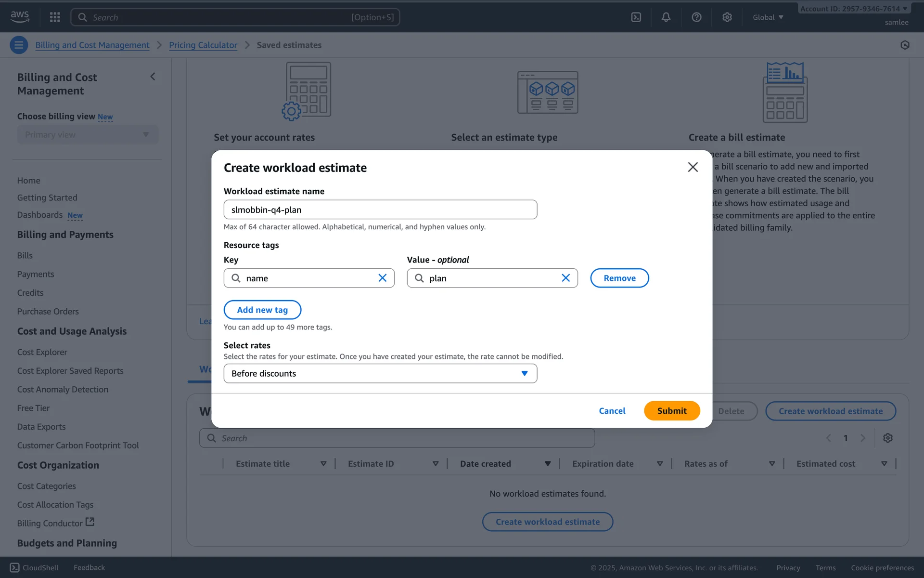924x578 pixels.
Task: Open CloudShell from top navigation bar
Action: (636, 17)
